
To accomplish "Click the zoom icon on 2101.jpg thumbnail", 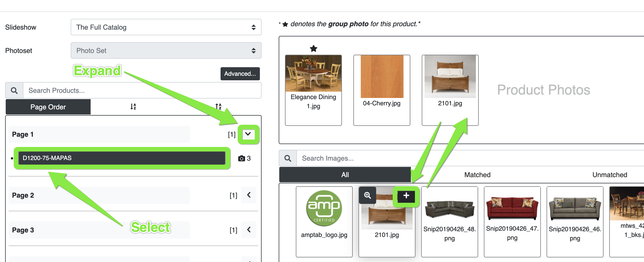I will tap(368, 195).
